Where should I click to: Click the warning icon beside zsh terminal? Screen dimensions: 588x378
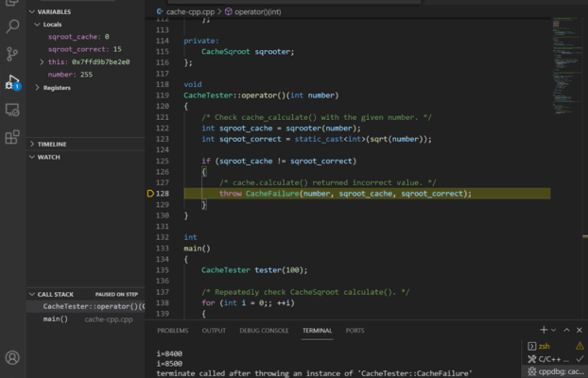[x=579, y=346]
